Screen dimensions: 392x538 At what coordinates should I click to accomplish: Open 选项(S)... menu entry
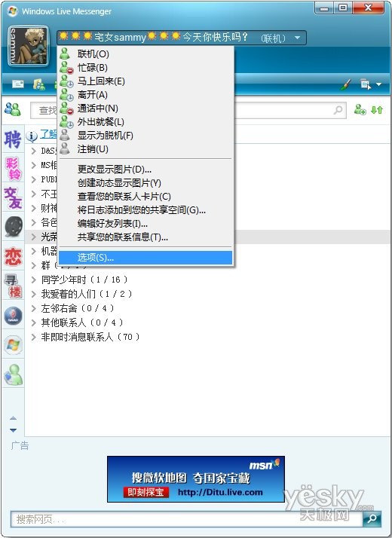coord(145,258)
